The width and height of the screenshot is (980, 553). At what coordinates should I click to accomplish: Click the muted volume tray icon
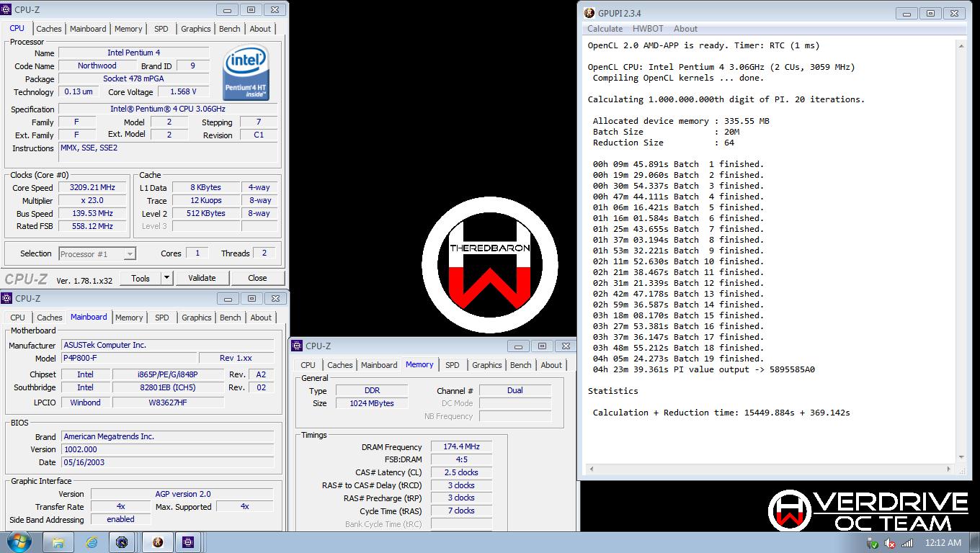coord(890,543)
